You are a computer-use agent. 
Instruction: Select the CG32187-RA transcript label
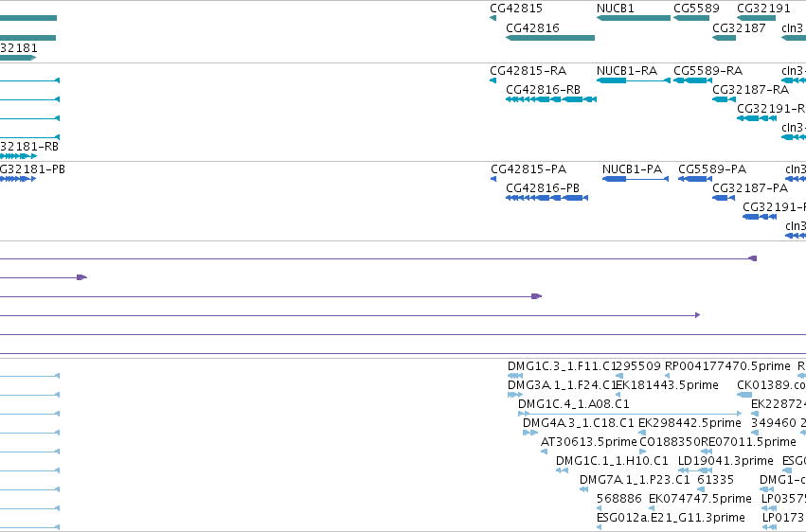click(750, 90)
